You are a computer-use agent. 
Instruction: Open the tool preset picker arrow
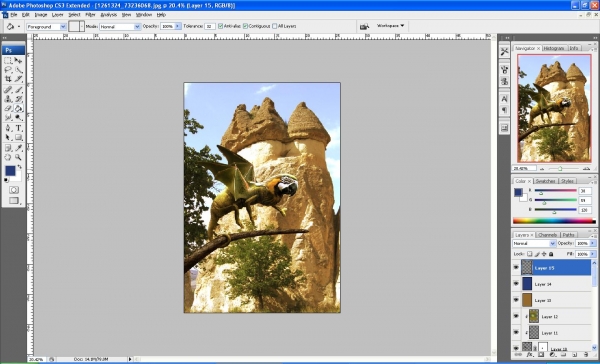click(19, 26)
